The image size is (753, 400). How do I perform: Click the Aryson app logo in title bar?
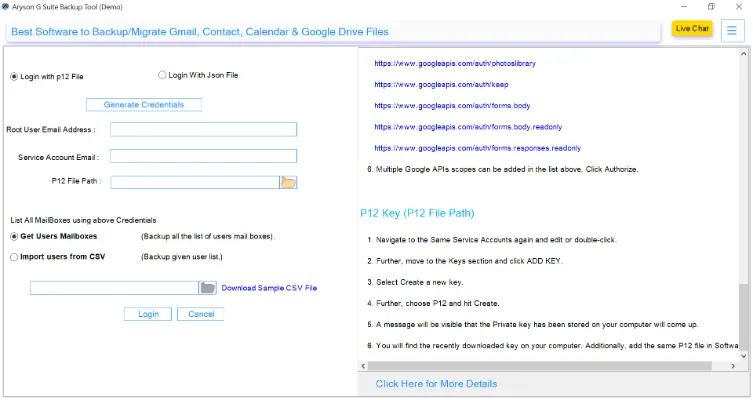pyautogui.click(x=5, y=7)
